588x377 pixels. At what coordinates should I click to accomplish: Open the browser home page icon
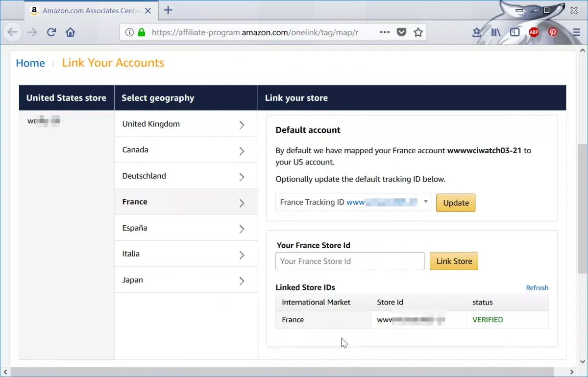click(71, 32)
